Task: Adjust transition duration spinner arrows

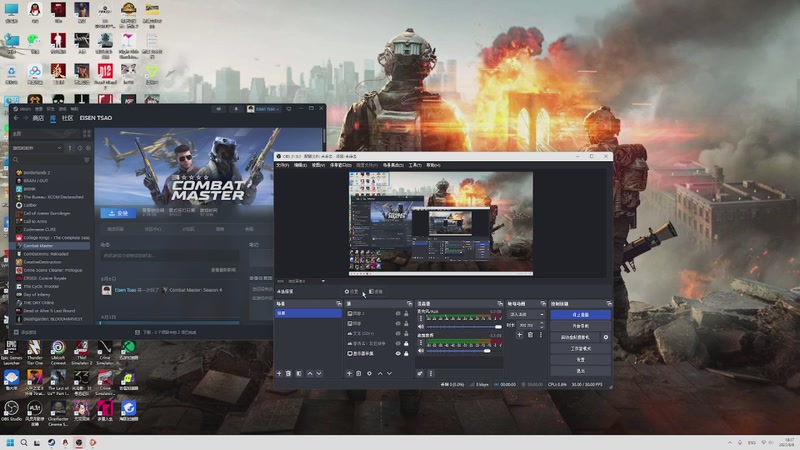Action: 542,325
